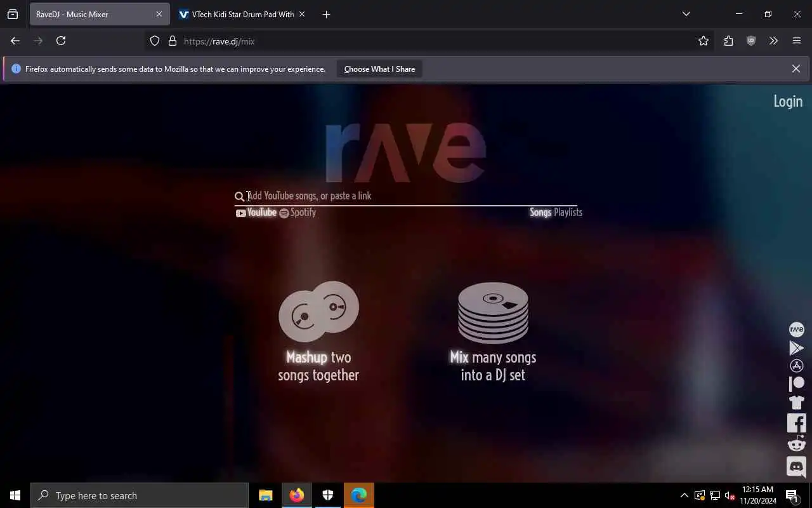Open the Rave app link icon in sidebar
Image resolution: width=812 pixels, height=508 pixels.
pos(796,330)
